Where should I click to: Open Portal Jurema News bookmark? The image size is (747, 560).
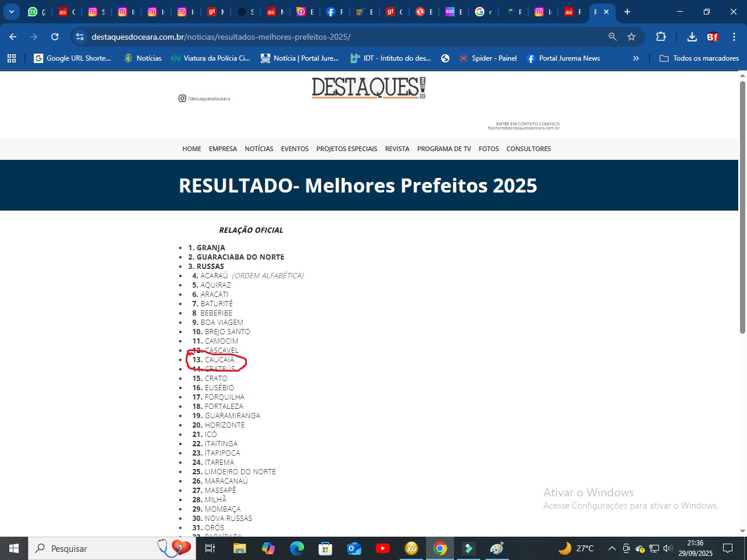[x=563, y=58]
